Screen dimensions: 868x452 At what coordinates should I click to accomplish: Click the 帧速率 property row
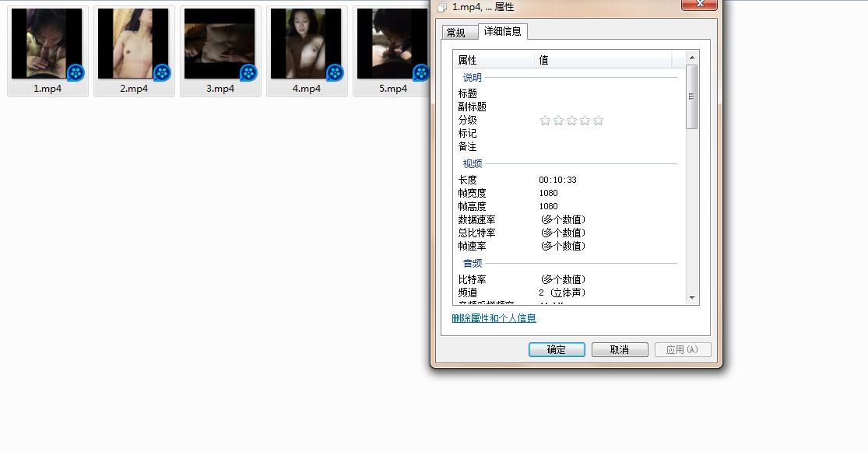pyautogui.click(x=566, y=246)
